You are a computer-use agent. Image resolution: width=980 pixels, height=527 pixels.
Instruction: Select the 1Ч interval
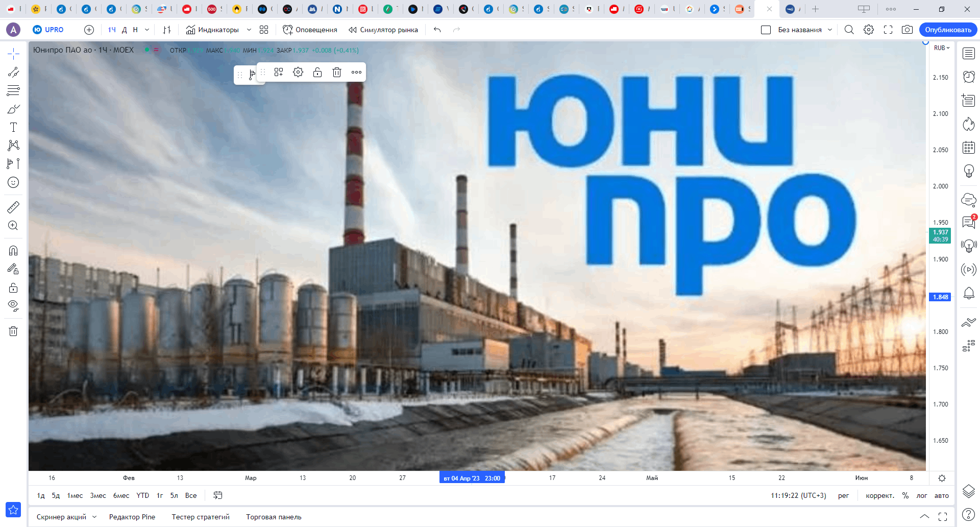pos(112,30)
